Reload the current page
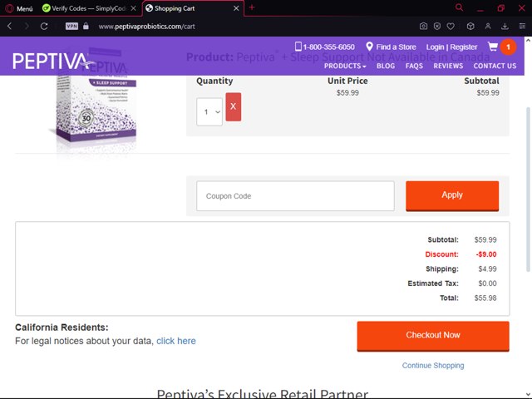Viewport: 532px width, 399px height. pyautogui.click(x=44, y=26)
